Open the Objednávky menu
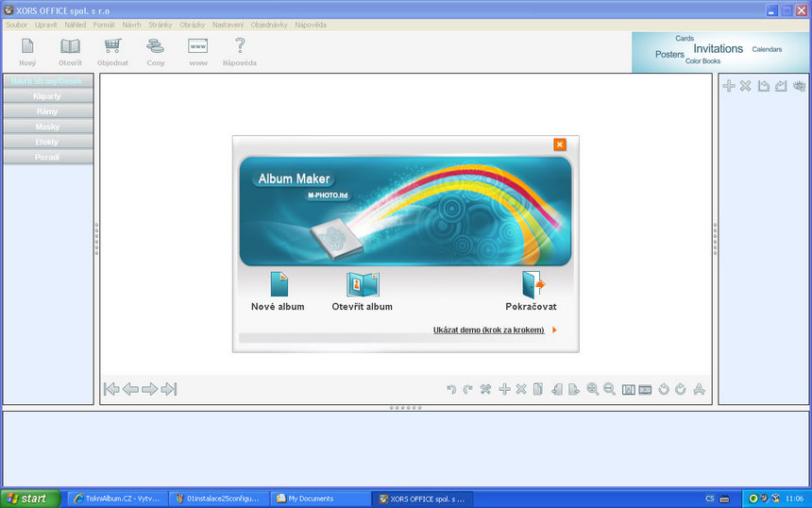Image resolution: width=812 pixels, height=508 pixels. [269, 25]
